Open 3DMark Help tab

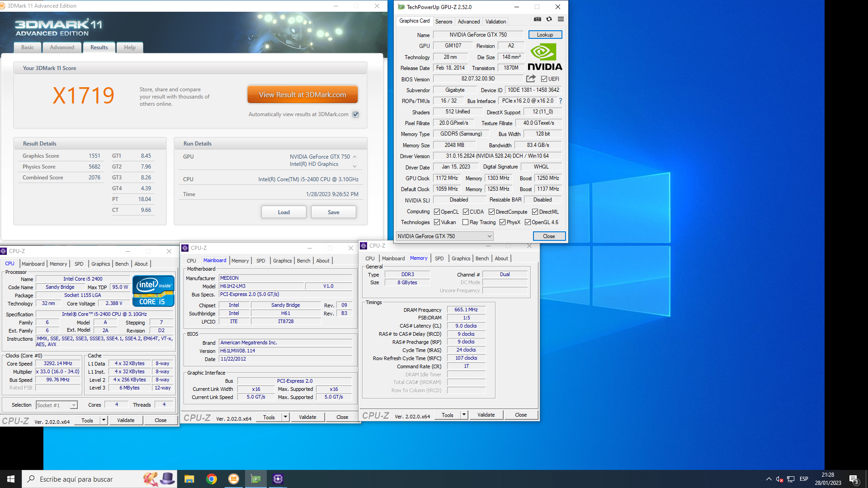(130, 47)
